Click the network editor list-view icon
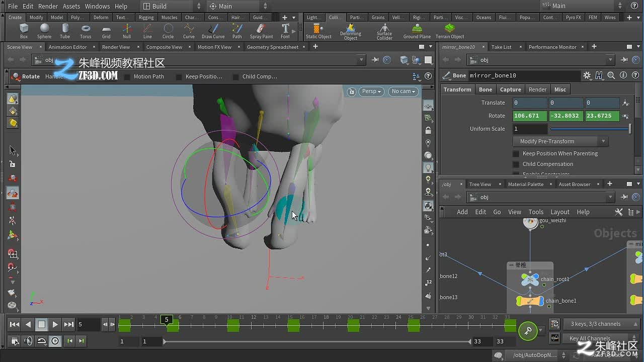This screenshot has height=362, width=644. 631,212
